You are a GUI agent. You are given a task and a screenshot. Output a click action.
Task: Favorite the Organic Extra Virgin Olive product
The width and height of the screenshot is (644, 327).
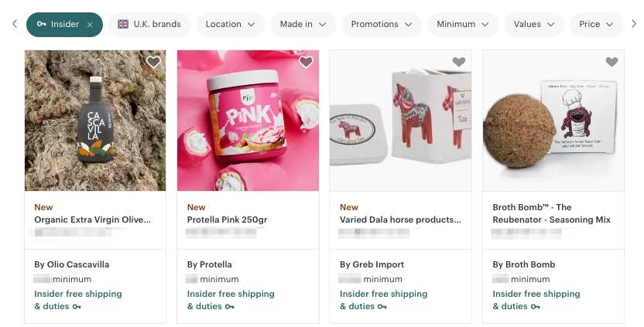tap(153, 63)
